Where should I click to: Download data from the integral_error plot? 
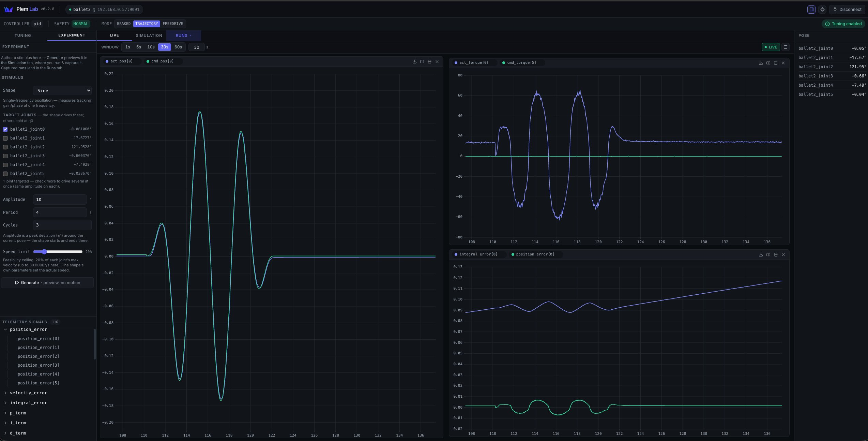coord(761,255)
